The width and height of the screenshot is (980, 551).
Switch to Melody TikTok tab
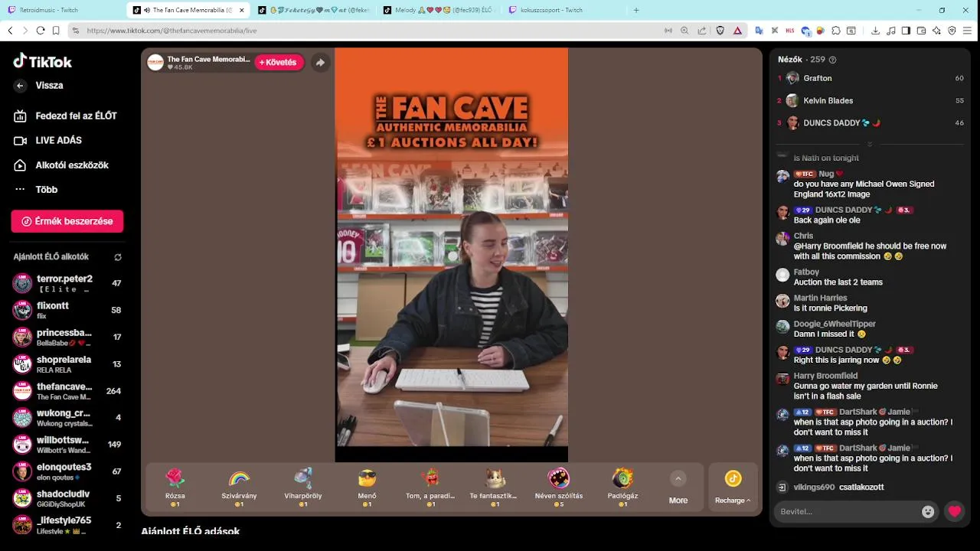[439, 10]
